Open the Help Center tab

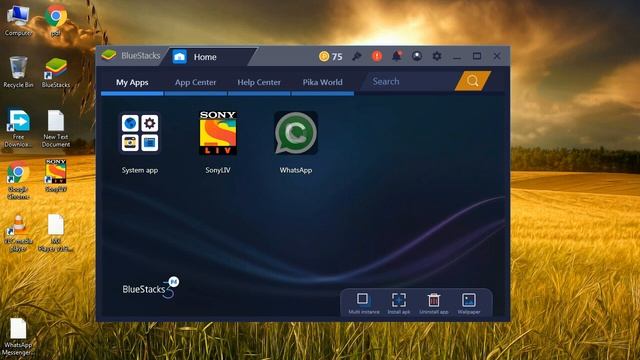(x=259, y=82)
